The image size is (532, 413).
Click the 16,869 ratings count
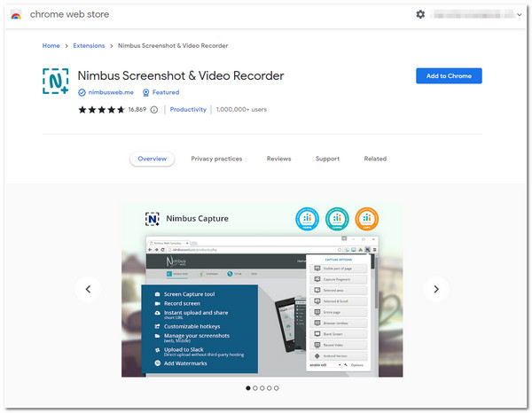(x=137, y=110)
